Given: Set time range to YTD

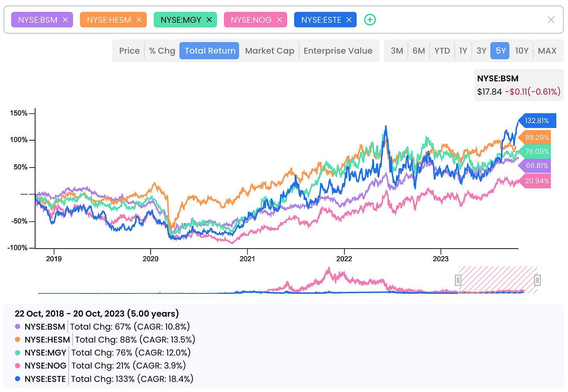Looking at the screenshot, I should pos(442,51).
